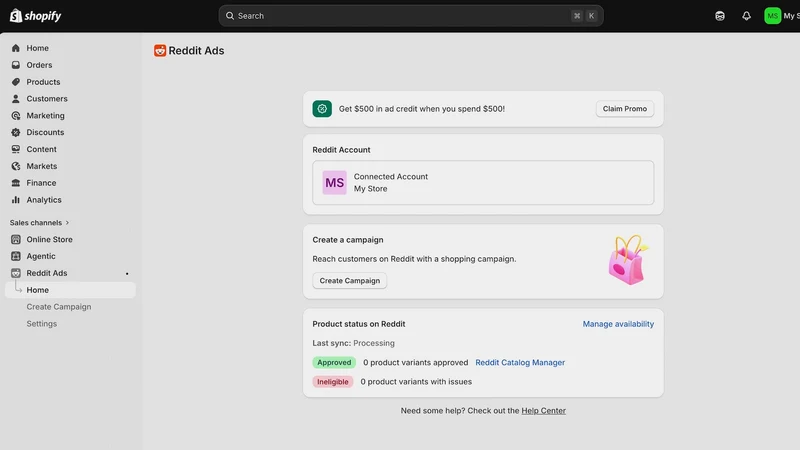
Task: Click the 'Reddit Account' heading
Action: 341,149
